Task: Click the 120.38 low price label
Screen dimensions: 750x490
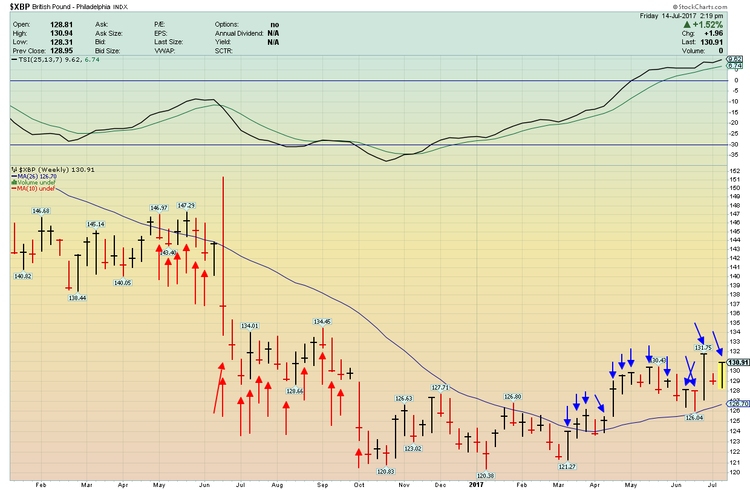Action: tap(485, 475)
